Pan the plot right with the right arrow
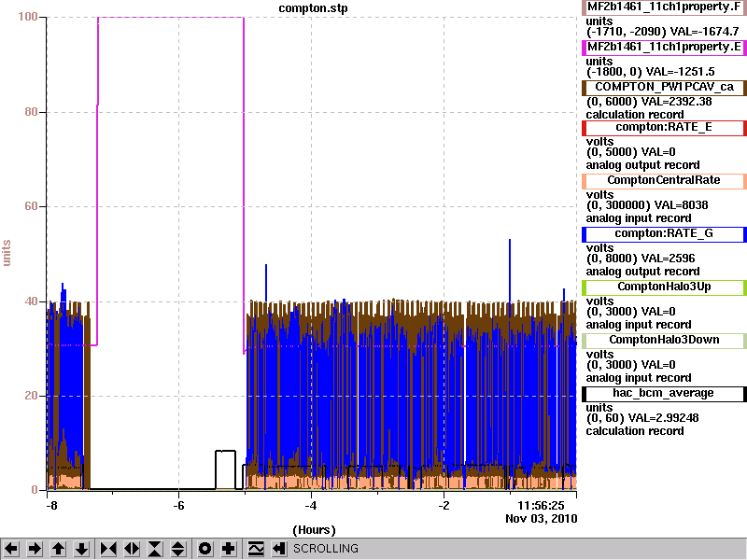This screenshot has height=560, width=747. coord(35,549)
